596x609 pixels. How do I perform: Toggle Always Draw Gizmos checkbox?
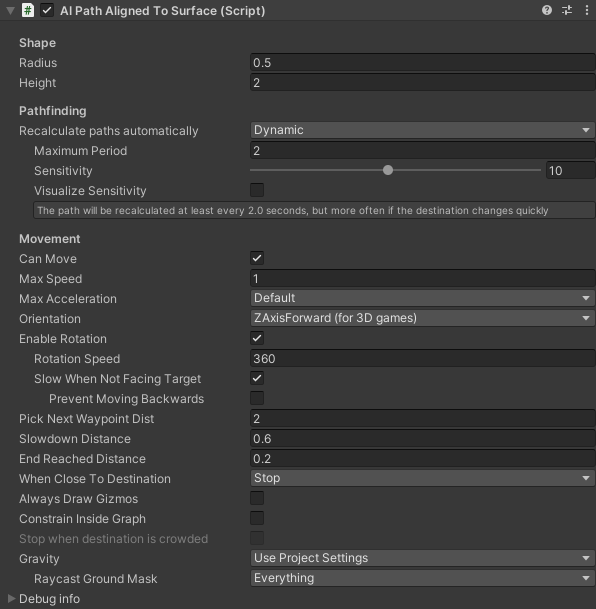(257, 498)
